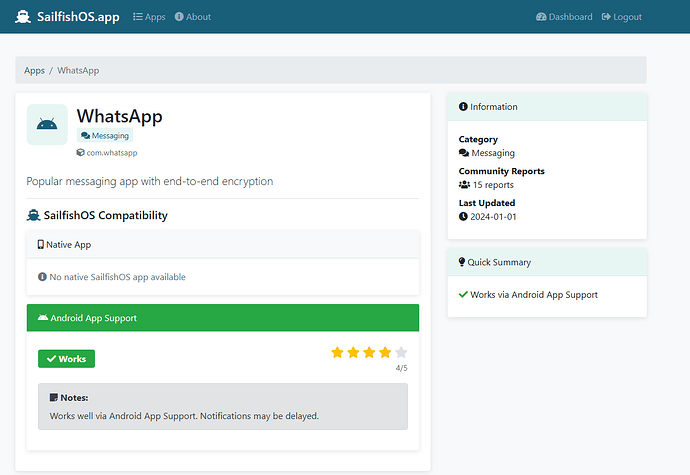Click the Android App Support green header
Viewport: 690px width, 475px height.
pos(222,318)
